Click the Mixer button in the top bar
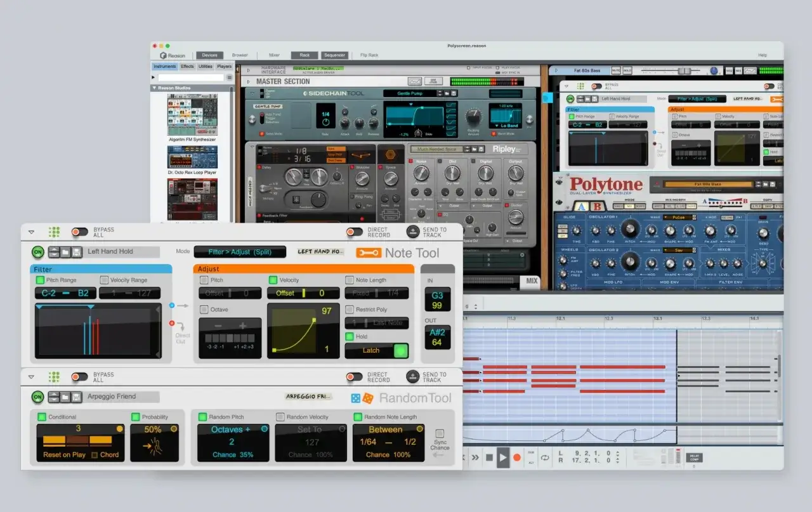Screen dimensions: 812x512 274,55
